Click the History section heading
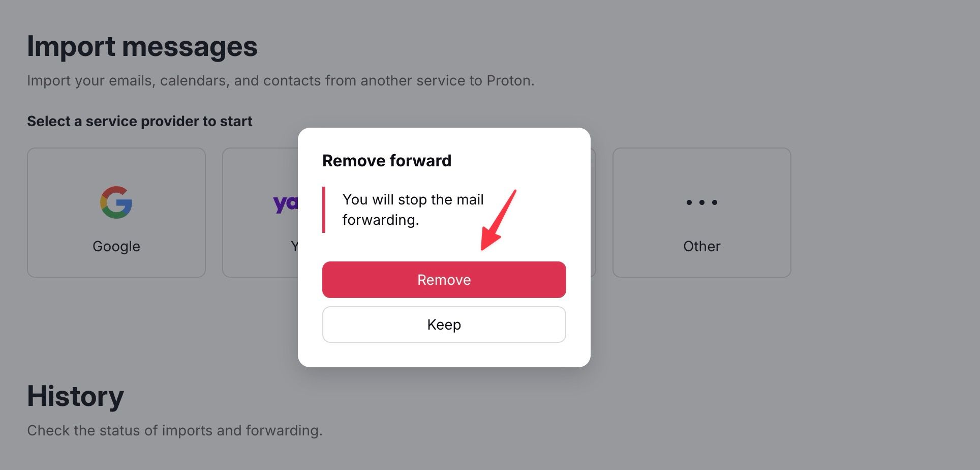Screen dimensions: 980x470 (75, 396)
